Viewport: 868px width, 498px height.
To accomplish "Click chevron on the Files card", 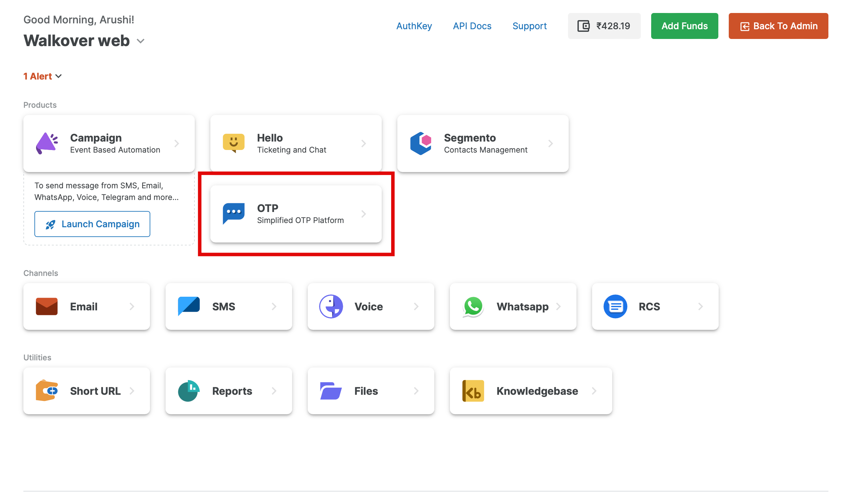I will click(x=416, y=391).
